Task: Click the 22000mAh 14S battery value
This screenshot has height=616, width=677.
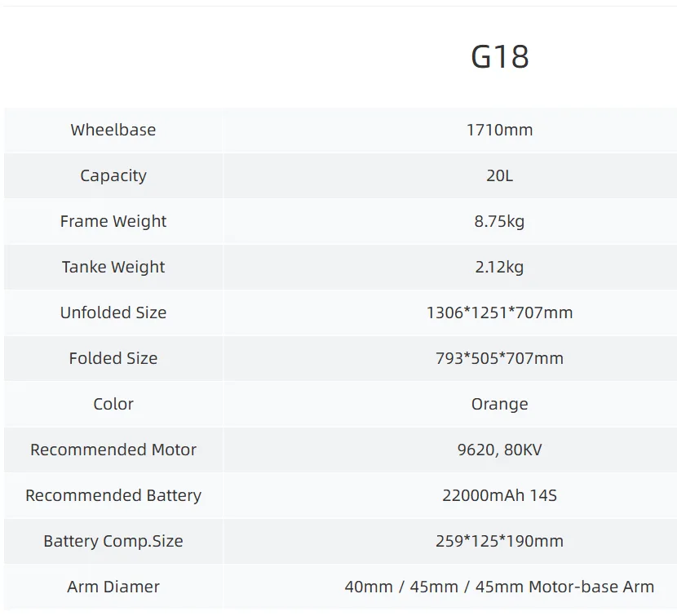Action: click(x=499, y=495)
